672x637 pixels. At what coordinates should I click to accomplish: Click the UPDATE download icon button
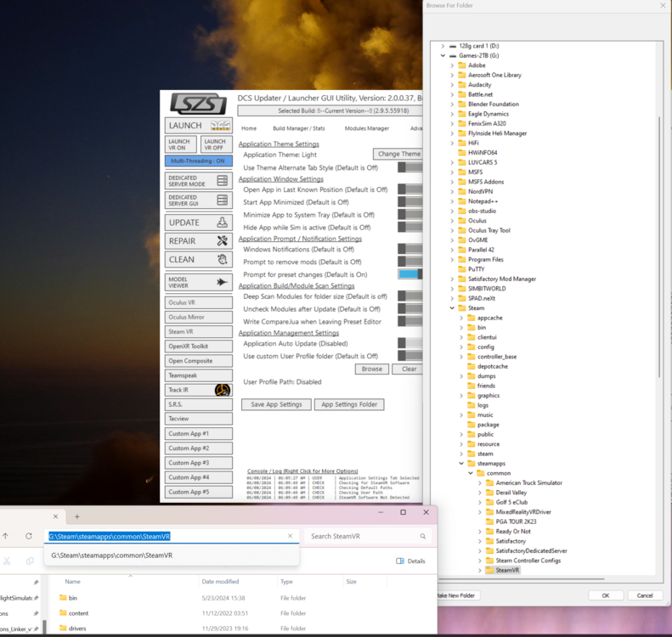point(222,223)
